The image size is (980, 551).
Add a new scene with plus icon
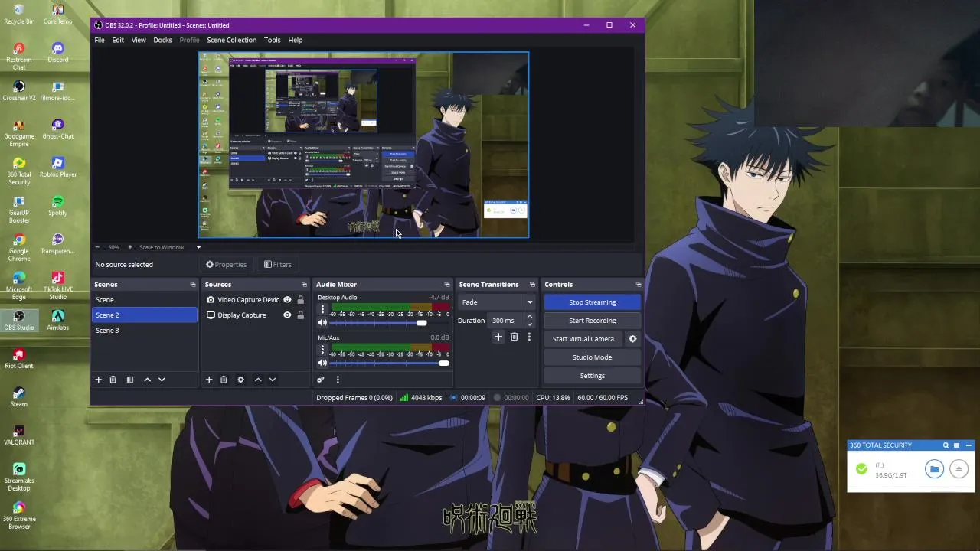[98, 380]
